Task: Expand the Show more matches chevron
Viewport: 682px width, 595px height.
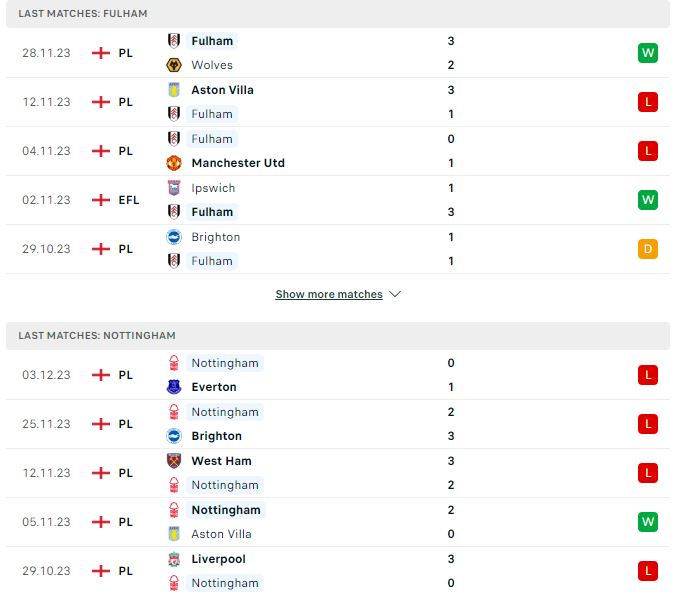Action: click(395, 294)
